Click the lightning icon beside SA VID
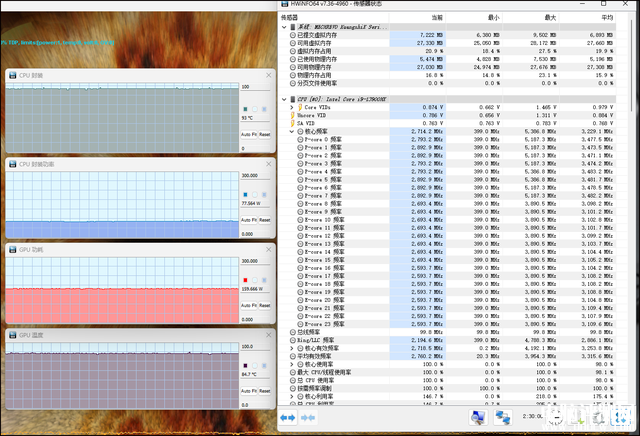This screenshot has height=436, width=640. [x=293, y=123]
